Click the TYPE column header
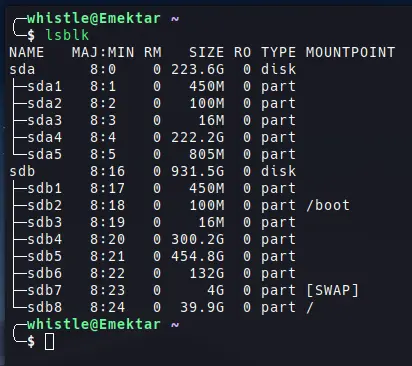The width and height of the screenshot is (412, 366). (278, 52)
